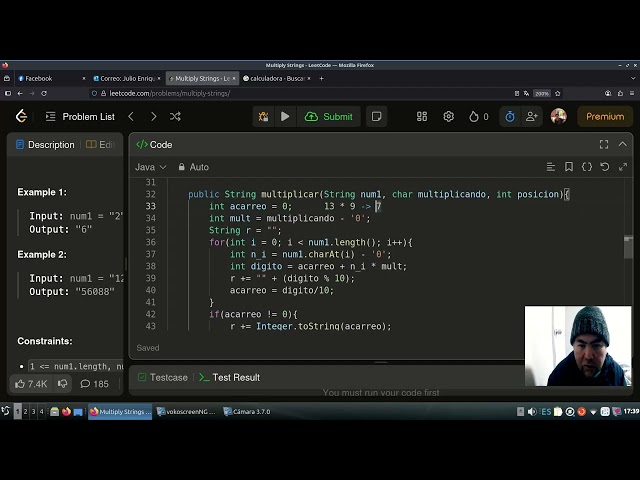640x480 pixels.
Task: Switch to the Editorial tab
Action: click(x=100, y=145)
